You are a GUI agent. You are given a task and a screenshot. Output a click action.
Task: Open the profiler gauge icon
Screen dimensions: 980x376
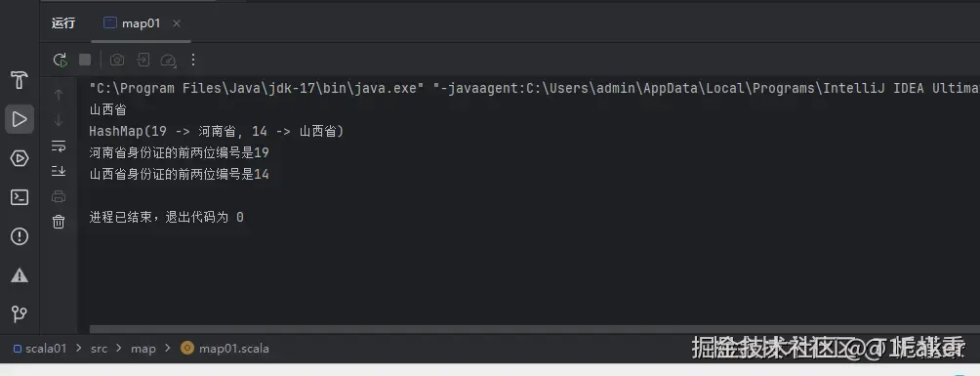168,60
